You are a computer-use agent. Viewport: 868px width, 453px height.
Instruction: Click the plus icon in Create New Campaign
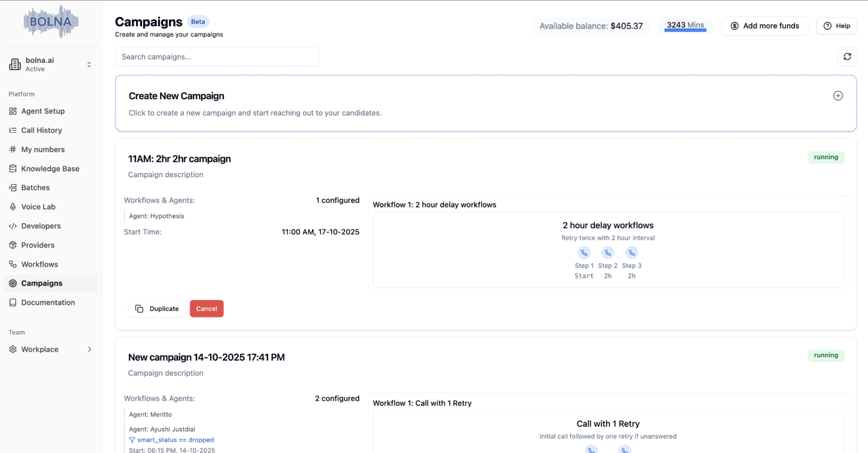[838, 96]
